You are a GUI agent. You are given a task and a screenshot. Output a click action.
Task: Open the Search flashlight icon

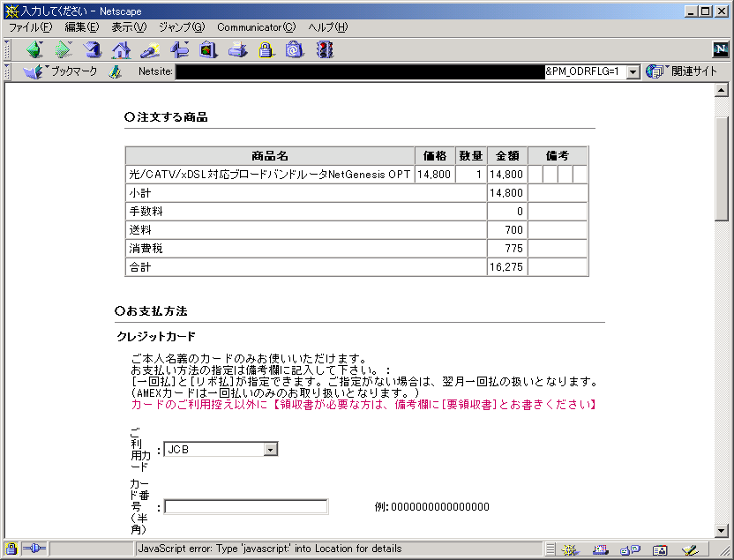(150, 49)
